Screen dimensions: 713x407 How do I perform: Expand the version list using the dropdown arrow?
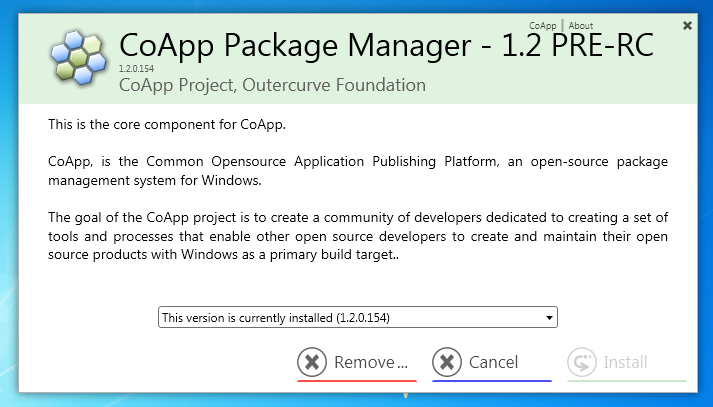click(x=549, y=317)
